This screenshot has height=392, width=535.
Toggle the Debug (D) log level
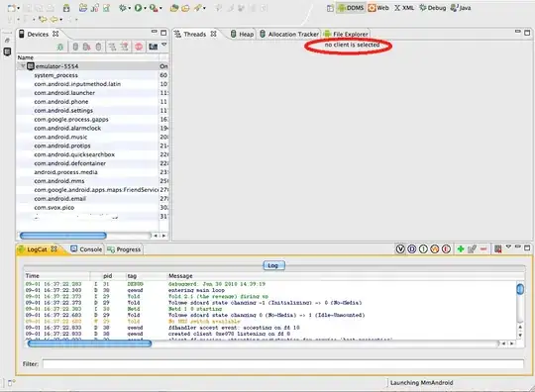click(x=412, y=249)
